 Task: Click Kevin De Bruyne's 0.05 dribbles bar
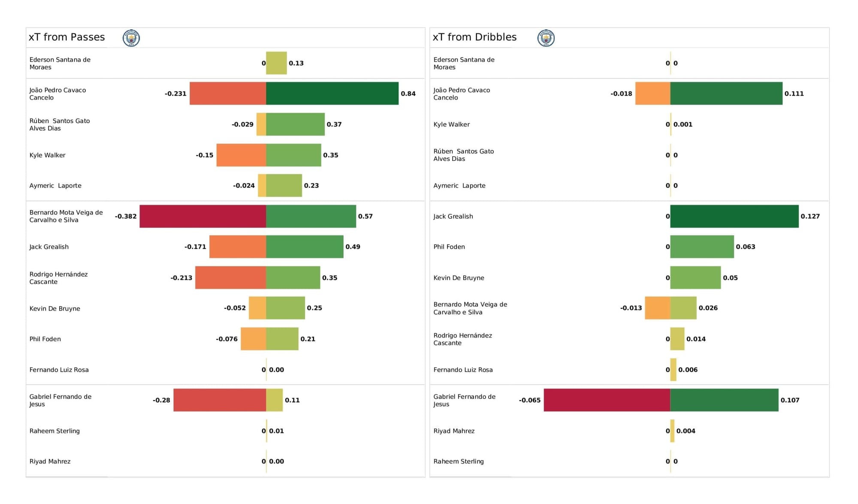pyautogui.click(x=695, y=278)
